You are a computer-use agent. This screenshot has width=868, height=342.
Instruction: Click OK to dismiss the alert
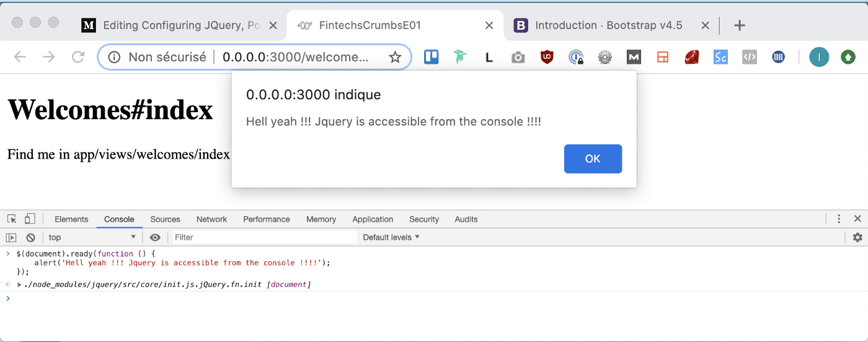(x=592, y=159)
